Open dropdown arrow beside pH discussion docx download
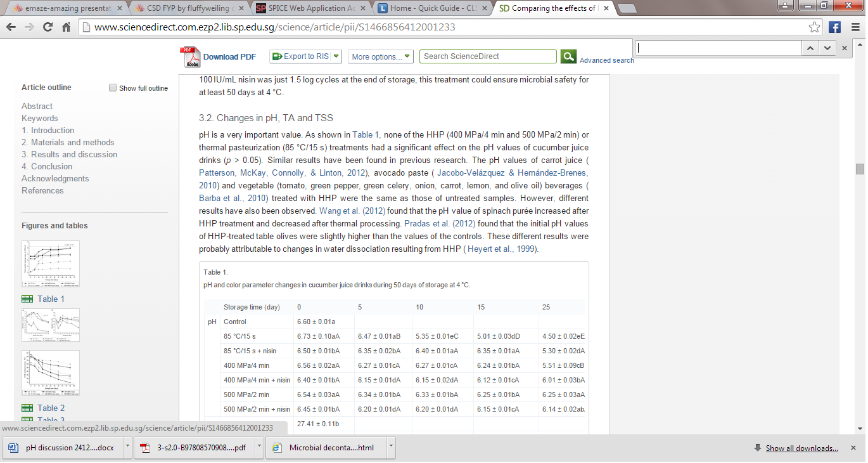Image resolution: width=868 pixels, height=463 pixels. 128,447
